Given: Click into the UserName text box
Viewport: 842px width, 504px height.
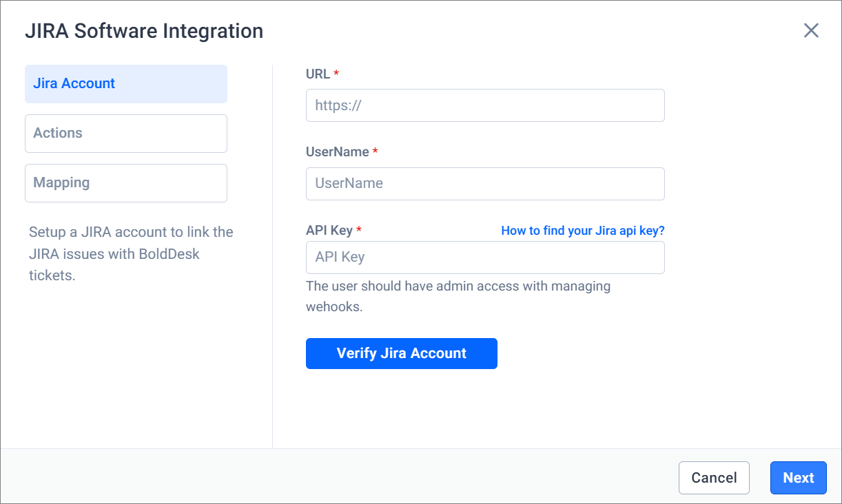Looking at the screenshot, I should click(485, 184).
